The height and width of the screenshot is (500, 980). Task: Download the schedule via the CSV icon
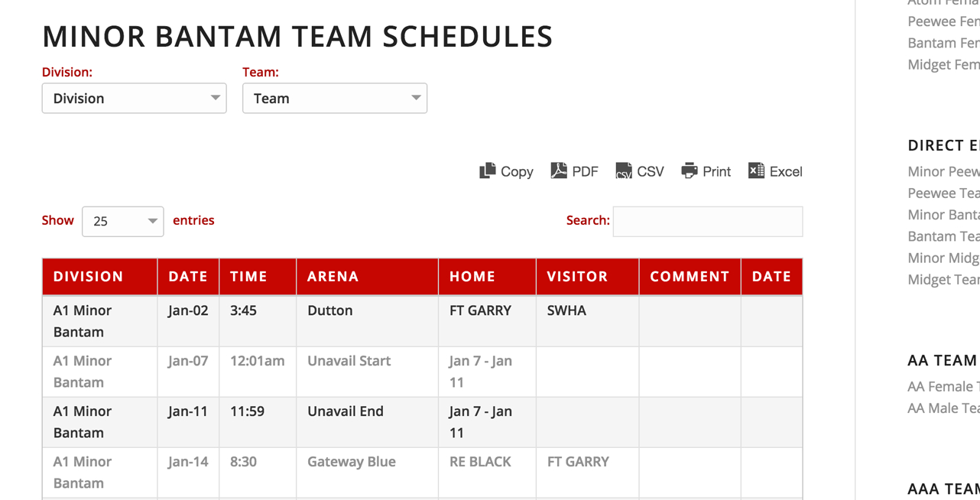click(624, 170)
